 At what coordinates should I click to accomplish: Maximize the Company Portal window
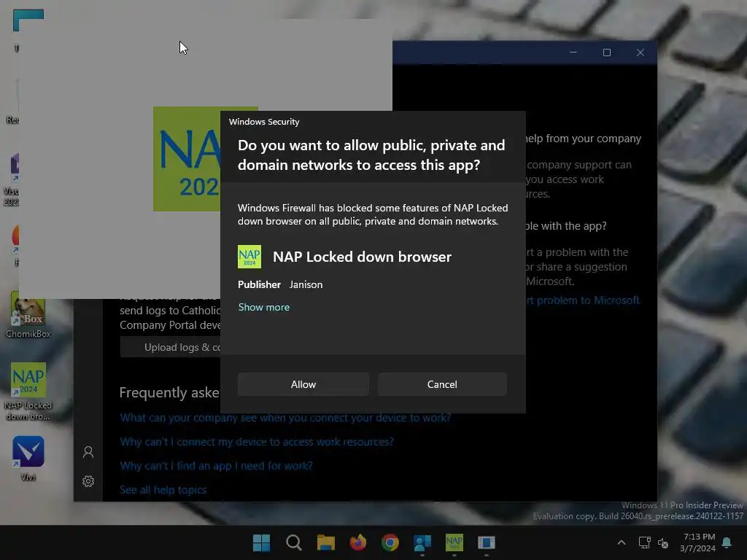[x=606, y=52]
